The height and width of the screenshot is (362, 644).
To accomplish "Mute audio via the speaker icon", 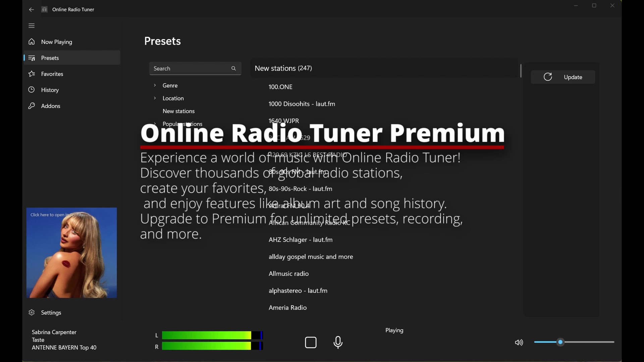I will (519, 342).
